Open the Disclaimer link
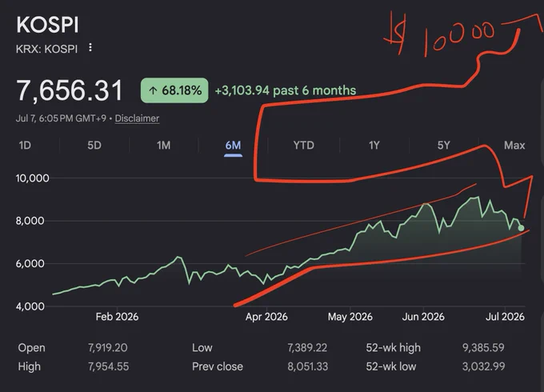The height and width of the screenshot is (392, 544). pyautogui.click(x=137, y=118)
